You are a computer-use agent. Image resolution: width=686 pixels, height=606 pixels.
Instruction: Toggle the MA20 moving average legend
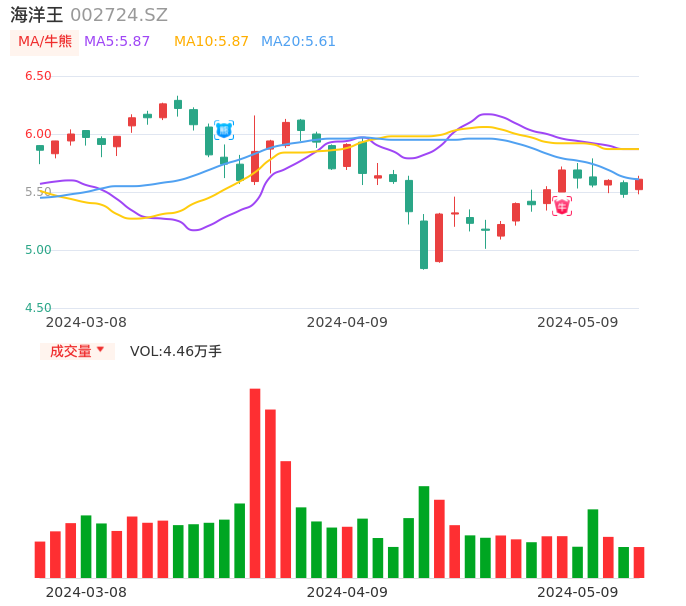click(x=298, y=42)
